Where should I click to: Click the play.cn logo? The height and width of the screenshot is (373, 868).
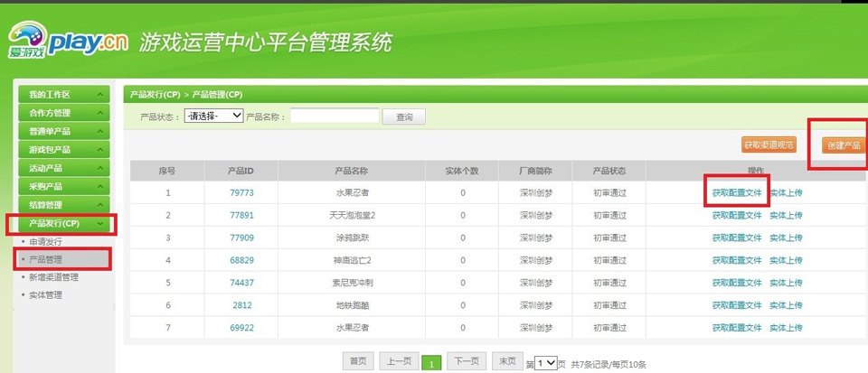click(68, 41)
